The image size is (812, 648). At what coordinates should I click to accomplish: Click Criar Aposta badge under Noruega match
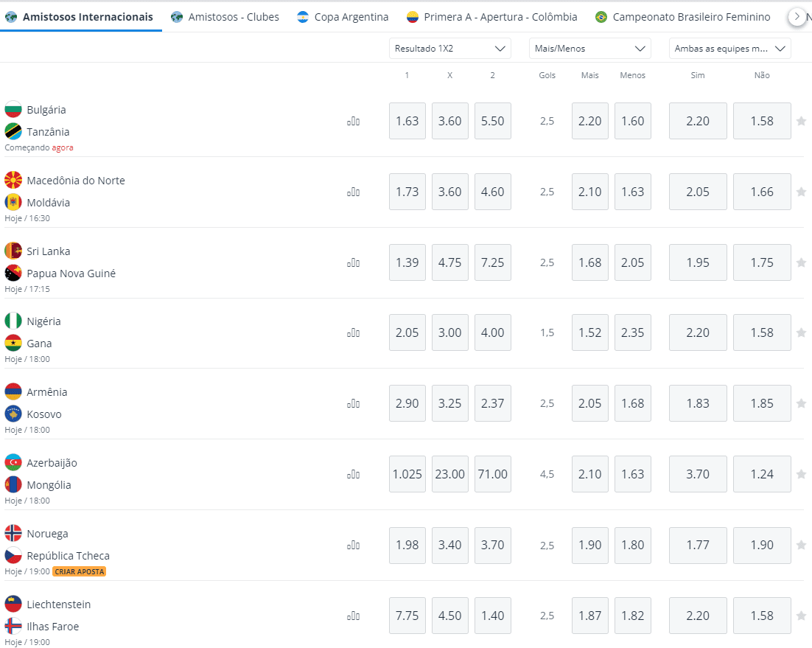tap(80, 571)
